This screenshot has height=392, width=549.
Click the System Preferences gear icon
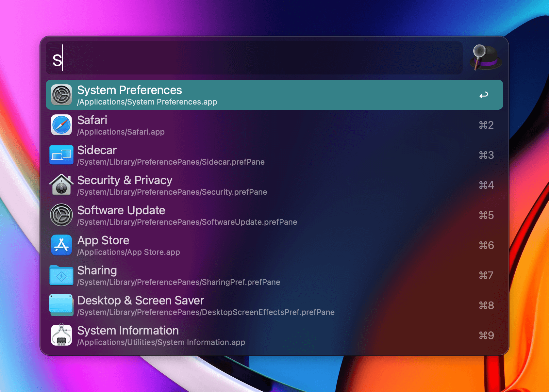click(61, 95)
